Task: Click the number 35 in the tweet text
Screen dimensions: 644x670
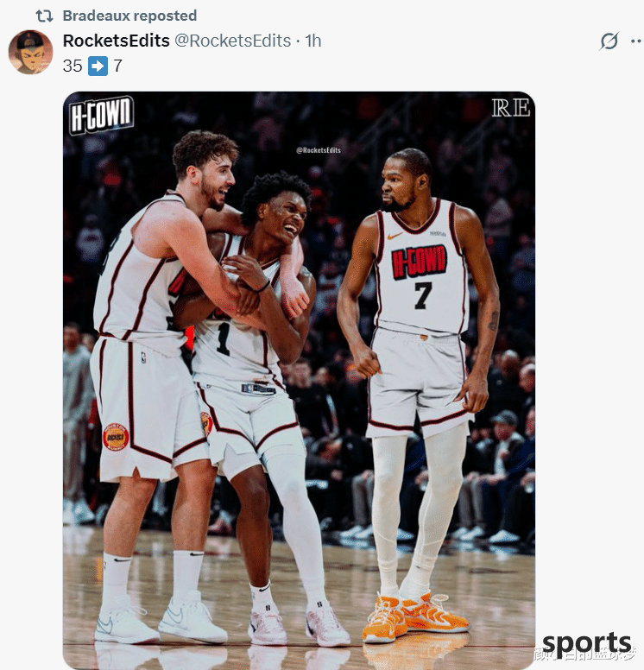Action: click(x=73, y=66)
